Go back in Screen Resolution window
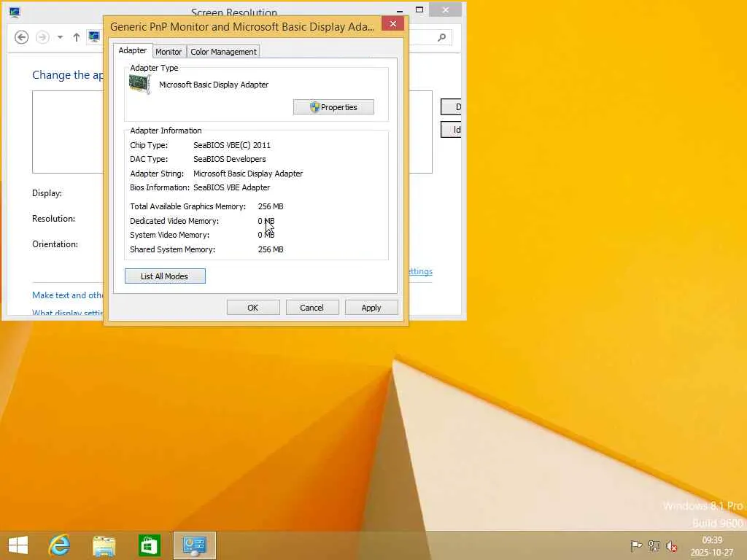This screenshot has width=747, height=560. (x=21, y=37)
